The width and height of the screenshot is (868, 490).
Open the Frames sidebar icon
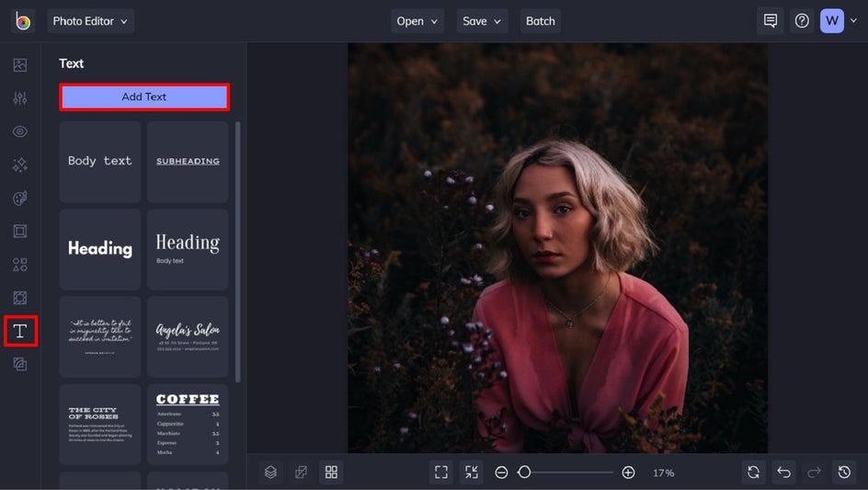click(20, 232)
